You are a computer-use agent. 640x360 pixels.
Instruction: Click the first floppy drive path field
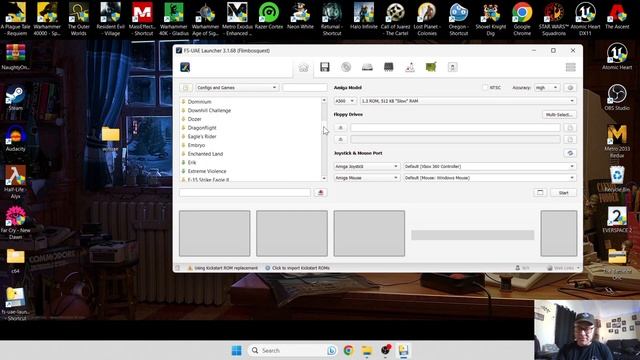(455, 128)
